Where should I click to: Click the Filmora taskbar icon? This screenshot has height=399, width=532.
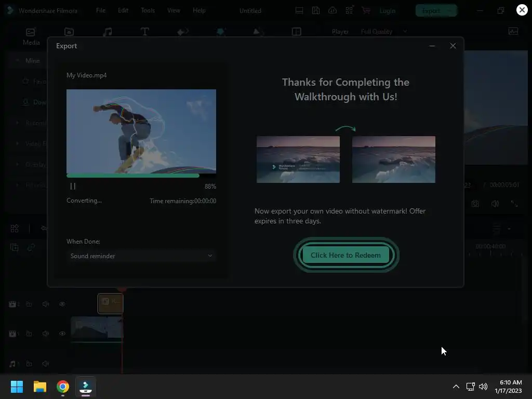tap(86, 387)
